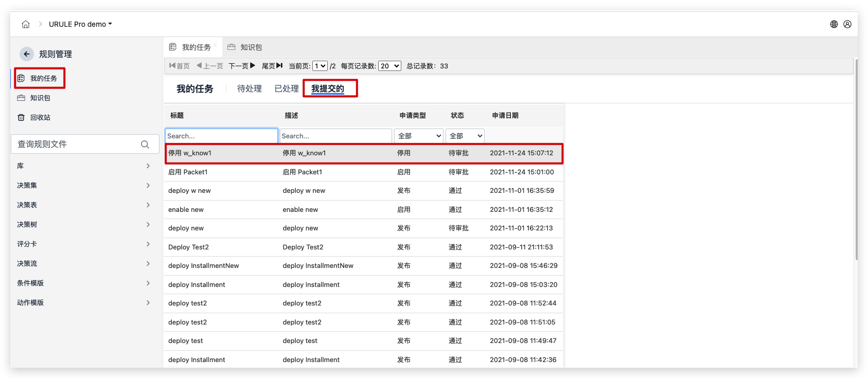Viewport: 868px width, 378px height.
Task: Select the 停用 w_know1 task row
Action: pyautogui.click(x=363, y=153)
